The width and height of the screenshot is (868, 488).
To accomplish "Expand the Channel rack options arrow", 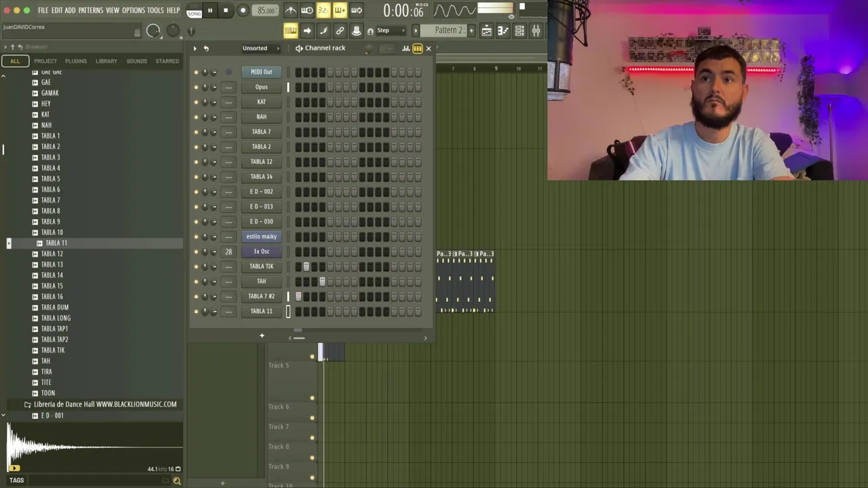I will point(195,48).
